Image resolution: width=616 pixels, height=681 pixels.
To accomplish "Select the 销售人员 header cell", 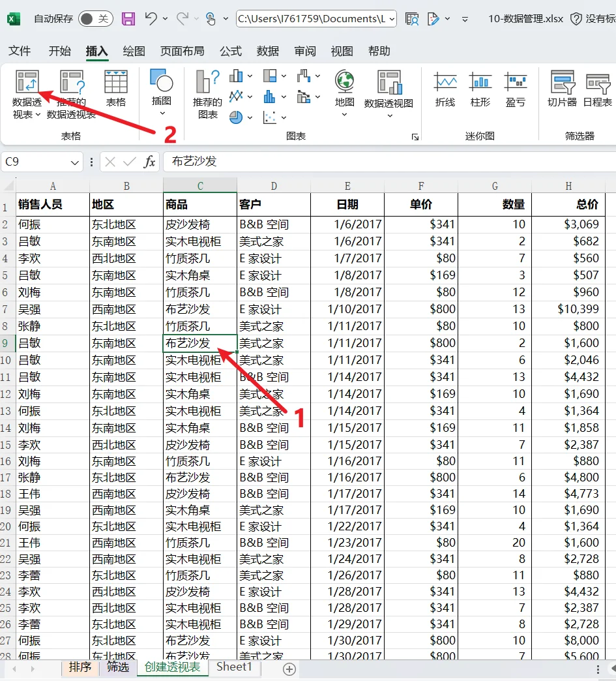I will [53, 205].
